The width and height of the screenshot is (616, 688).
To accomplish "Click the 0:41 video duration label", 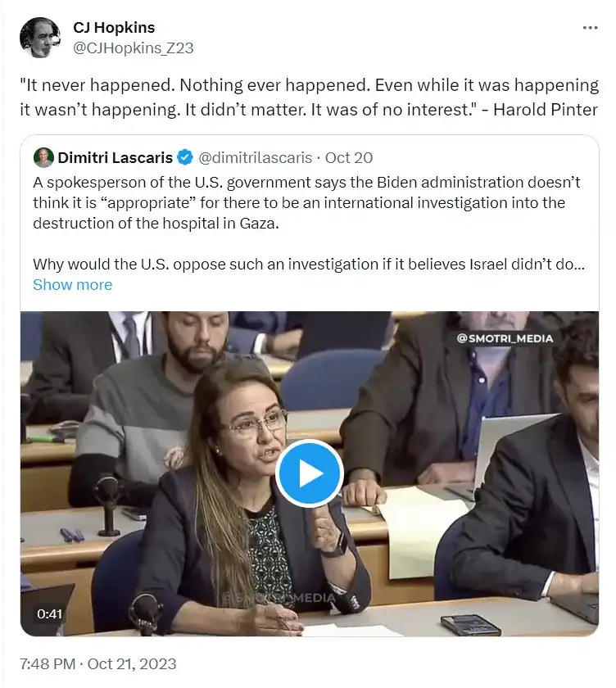I will 50,613.
